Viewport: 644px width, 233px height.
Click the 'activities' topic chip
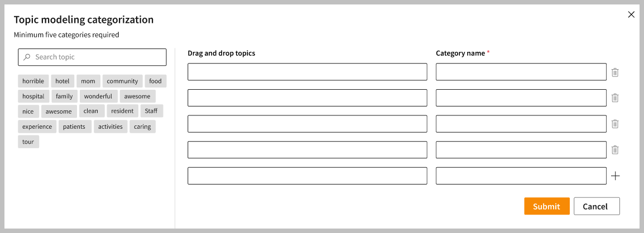click(x=110, y=127)
